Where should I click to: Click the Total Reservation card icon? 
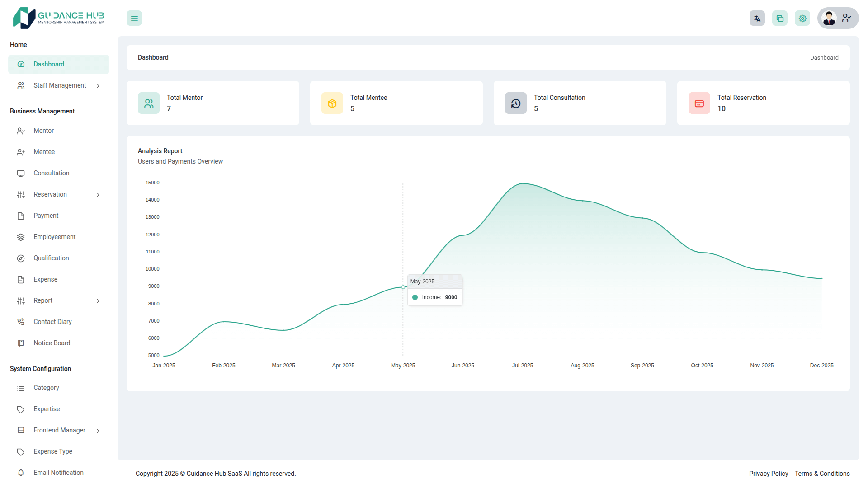click(x=699, y=103)
